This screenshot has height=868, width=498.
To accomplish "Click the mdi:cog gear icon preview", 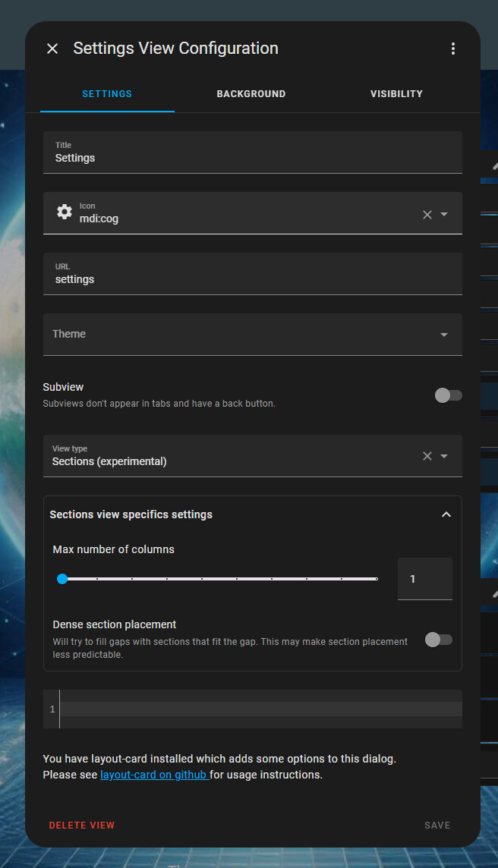I will coord(65,211).
